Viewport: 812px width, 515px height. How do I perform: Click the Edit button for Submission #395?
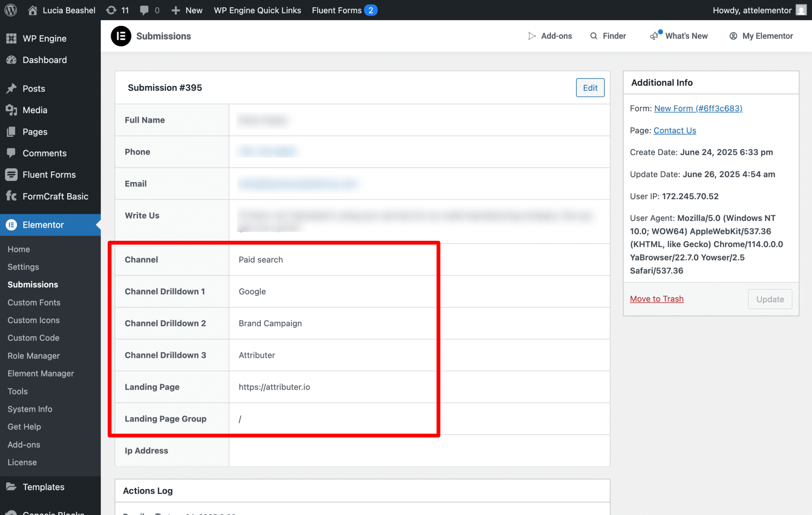tap(590, 88)
